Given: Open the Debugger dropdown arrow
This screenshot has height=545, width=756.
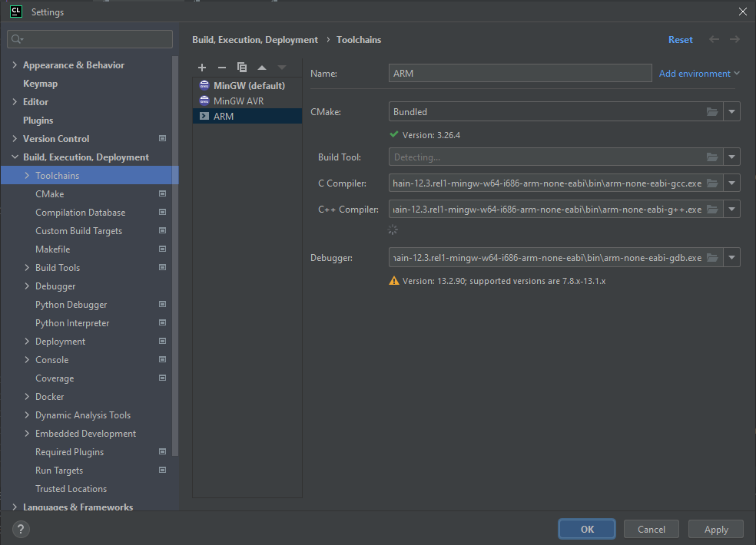Looking at the screenshot, I should (x=731, y=258).
